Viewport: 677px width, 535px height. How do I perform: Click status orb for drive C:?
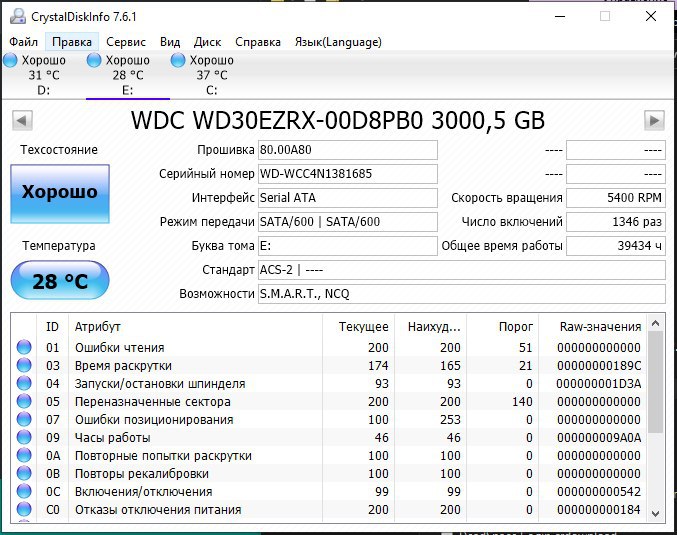click(x=178, y=60)
